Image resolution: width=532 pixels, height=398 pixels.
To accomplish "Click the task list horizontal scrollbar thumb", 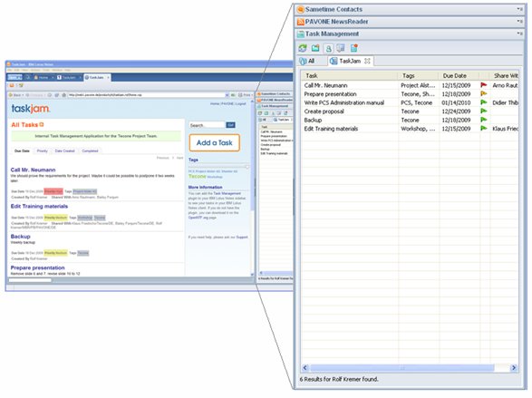I will point(402,368).
